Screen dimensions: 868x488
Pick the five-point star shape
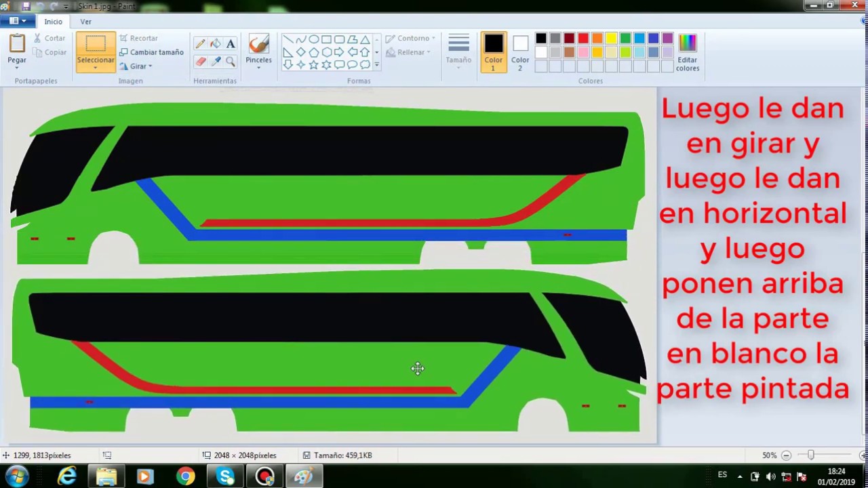[314, 65]
